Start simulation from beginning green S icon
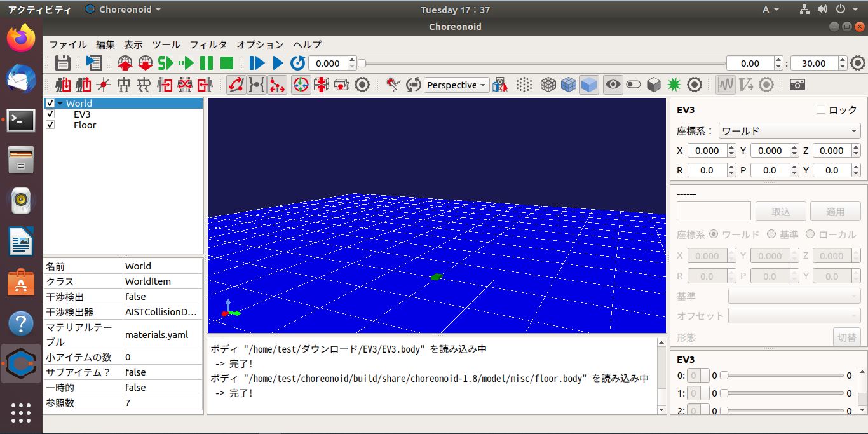Screen dimensions: 868x434 pos(166,63)
